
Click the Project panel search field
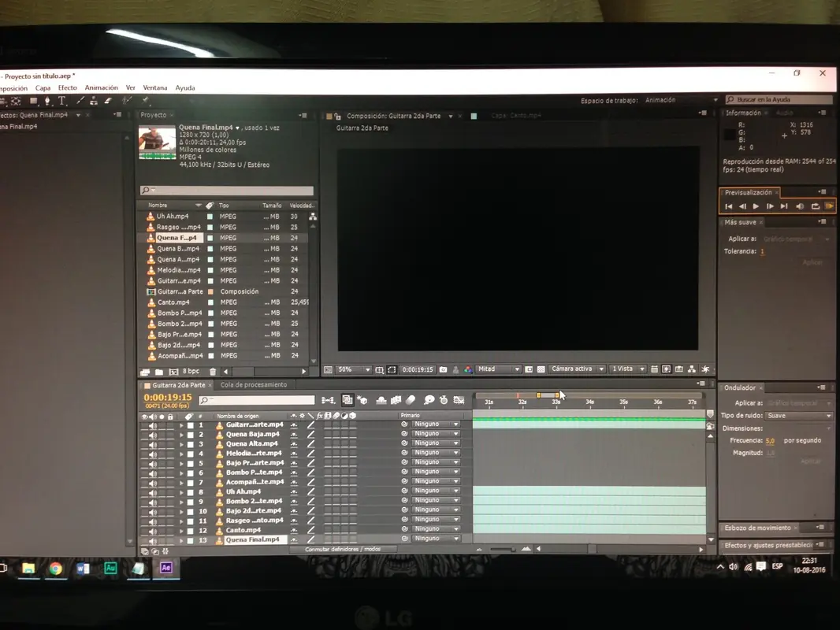[x=227, y=191]
